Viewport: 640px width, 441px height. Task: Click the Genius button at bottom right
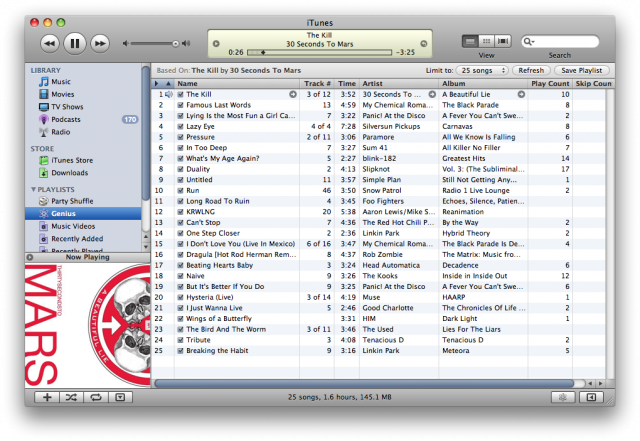(x=563, y=397)
